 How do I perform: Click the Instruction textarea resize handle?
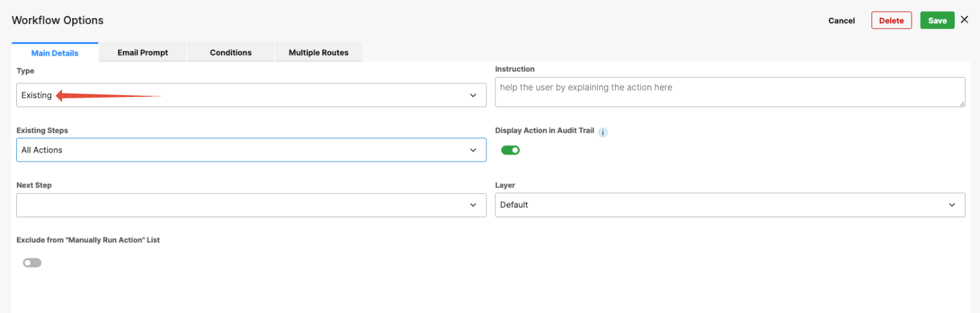[961, 103]
